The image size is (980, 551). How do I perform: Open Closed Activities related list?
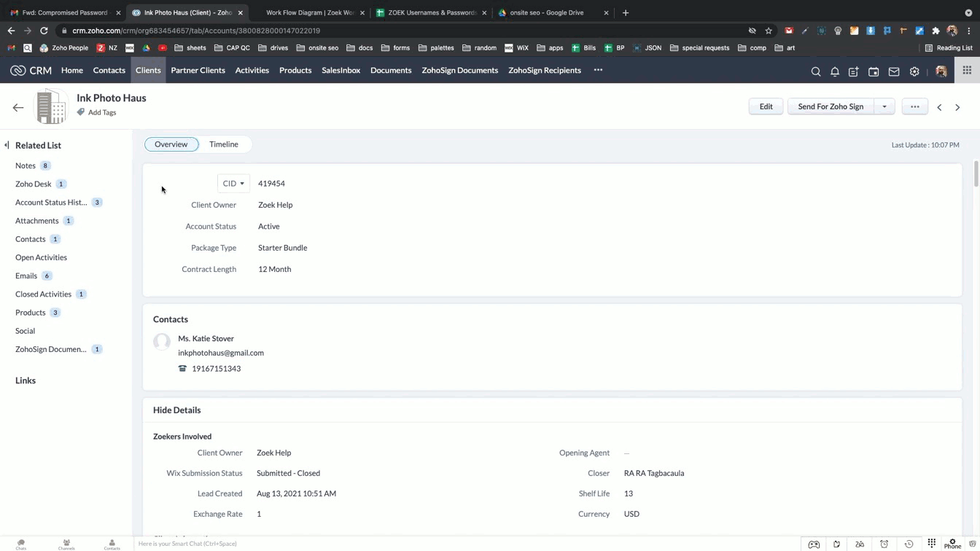pyautogui.click(x=44, y=294)
